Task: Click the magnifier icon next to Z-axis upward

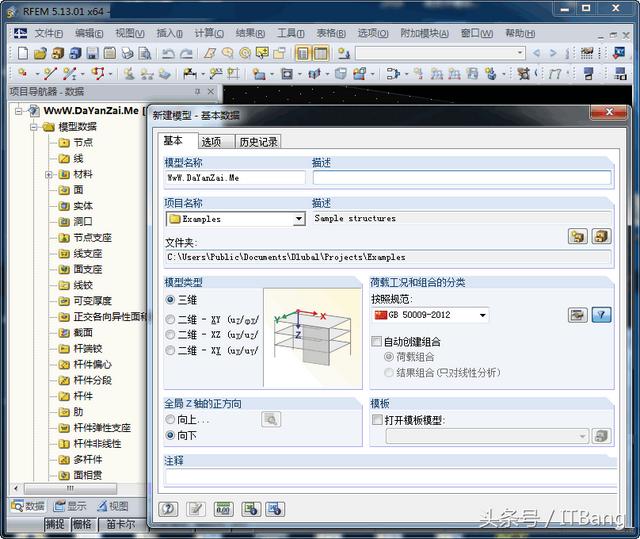Action: click(271, 419)
